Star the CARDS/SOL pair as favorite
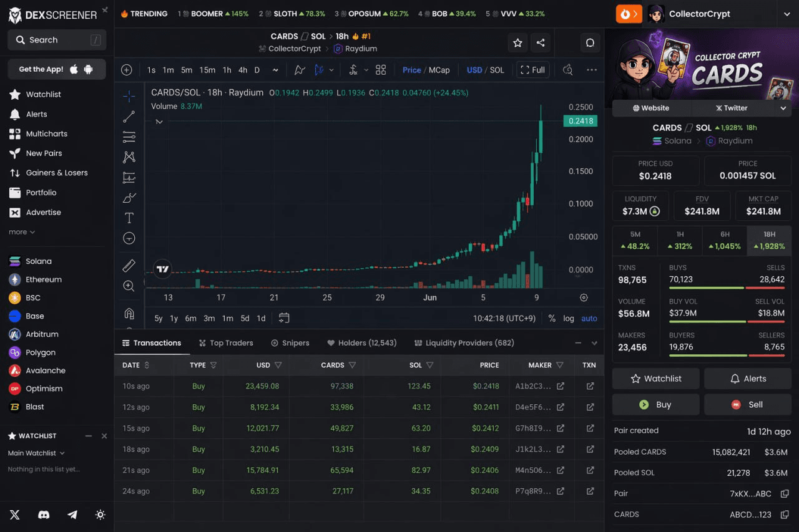The image size is (799, 532). pos(517,42)
